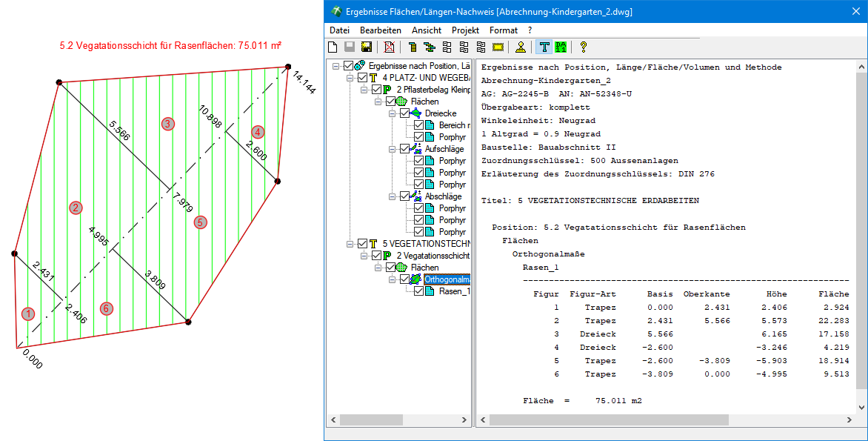The width and height of the screenshot is (868, 441).
Task: Click the circled area number 3 in the drawing
Action: click(x=168, y=124)
